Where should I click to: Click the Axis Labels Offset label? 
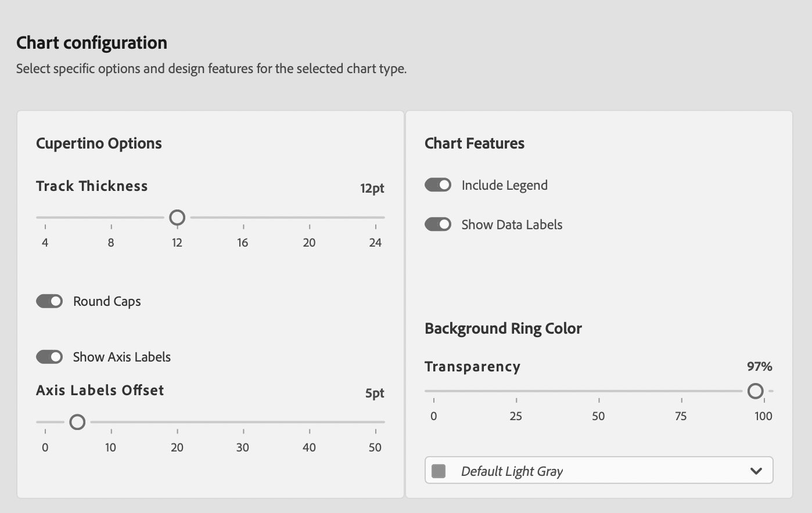[100, 391]
